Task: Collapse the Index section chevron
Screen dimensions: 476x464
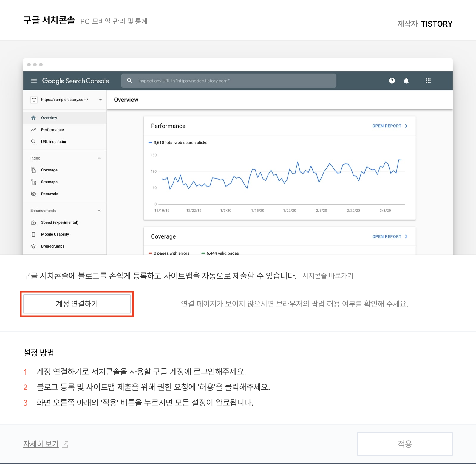Action: coord(99,158)
